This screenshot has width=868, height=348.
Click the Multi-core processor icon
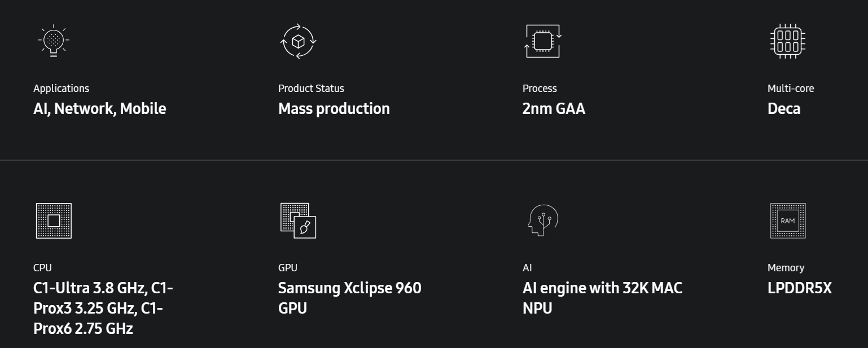coord(788,41)
